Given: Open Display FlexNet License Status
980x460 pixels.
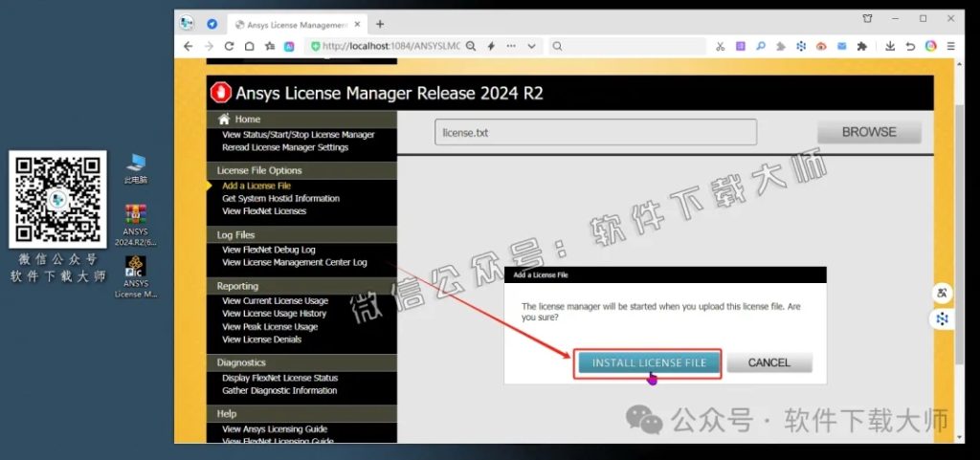Looking at the screenshot, I should pyautogui.click(x=280, y=378).
